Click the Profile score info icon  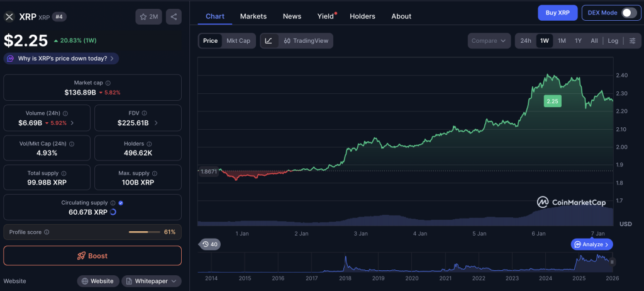click(x=47, y=232)
